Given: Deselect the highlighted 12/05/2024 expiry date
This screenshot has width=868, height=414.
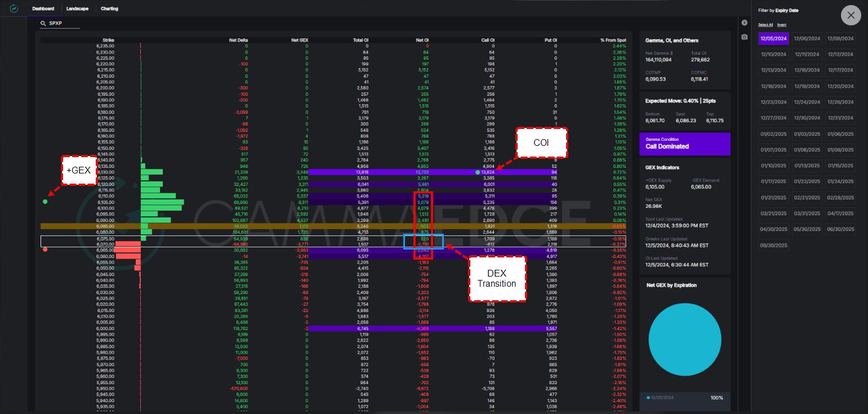Looking at the screenshot, I should pos(773,38).
